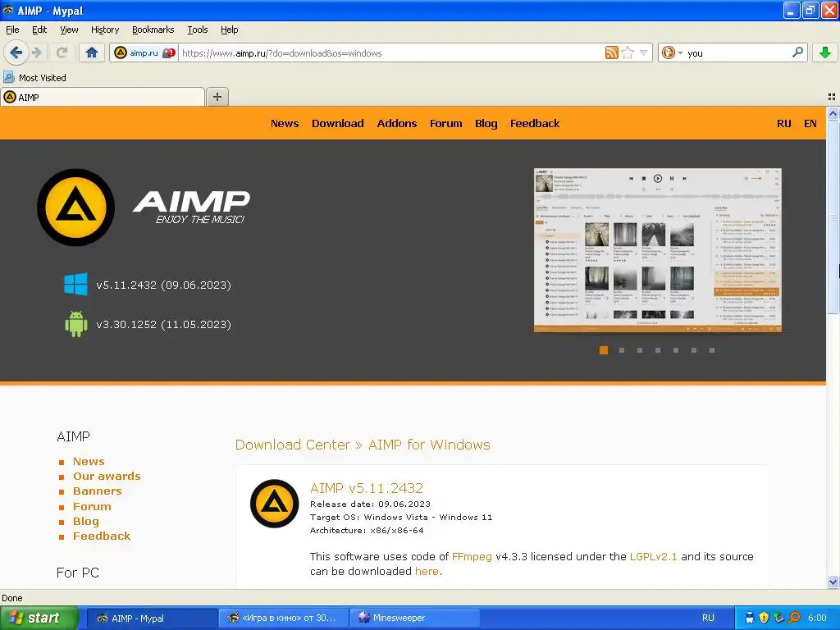The image size is (840, 630).
Task: Click News in the AIMP sidebar list
Action: tap(89, 461)
